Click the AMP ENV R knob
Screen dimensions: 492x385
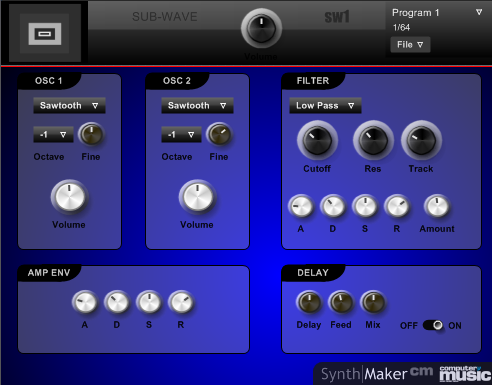181,302
